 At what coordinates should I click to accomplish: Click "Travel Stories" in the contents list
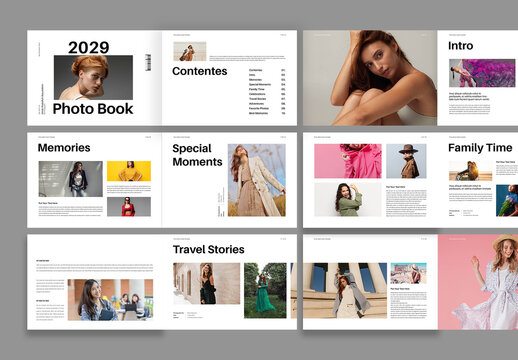coord(257,99)
